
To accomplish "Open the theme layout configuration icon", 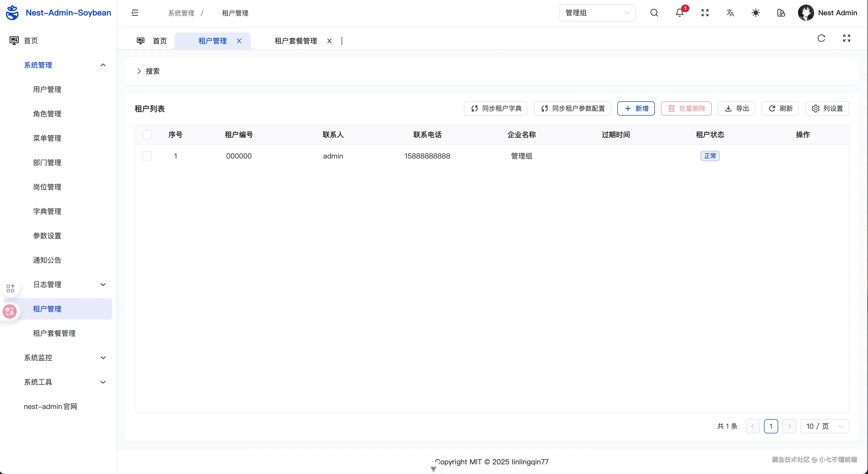I will pos(781,13).
